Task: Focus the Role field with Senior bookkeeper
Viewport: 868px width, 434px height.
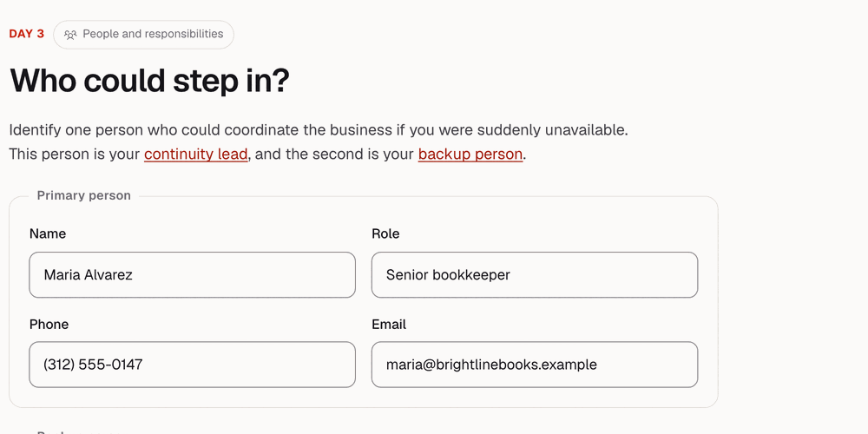Action: tap(534, 274)
